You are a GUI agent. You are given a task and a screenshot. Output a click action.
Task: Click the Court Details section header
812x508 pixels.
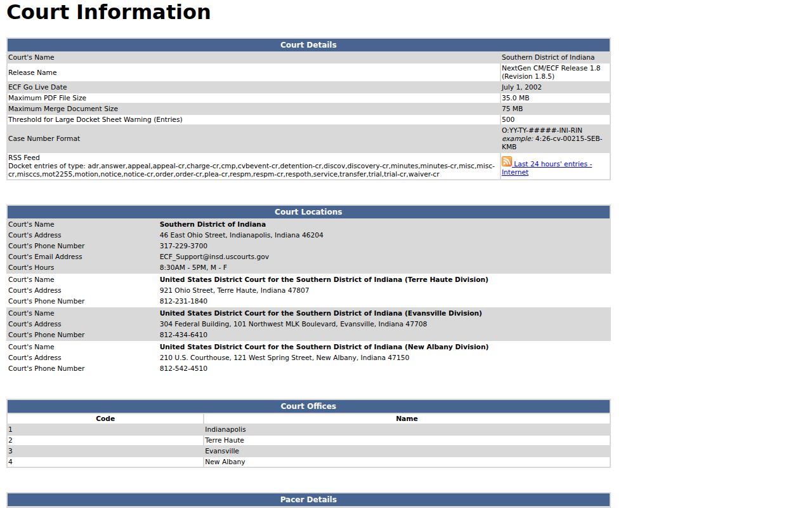tap(308, 45)
